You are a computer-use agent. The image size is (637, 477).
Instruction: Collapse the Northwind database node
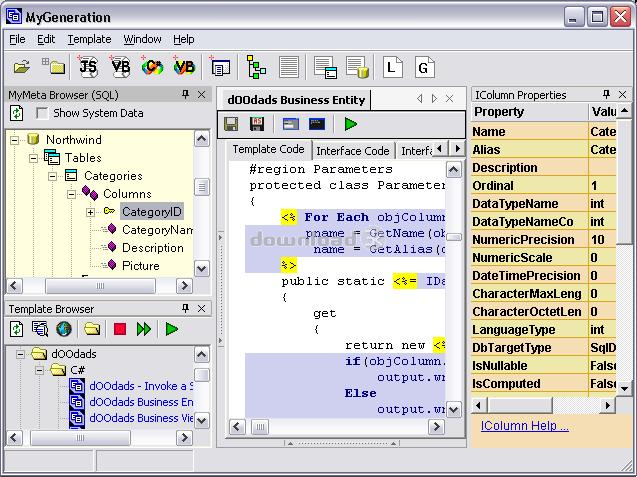pyautogui.click(x=14, y=140)
